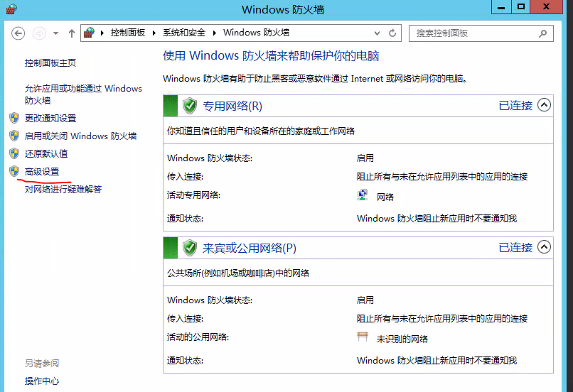The height and width of the screenshot is (392, 573).
Task: Click 活动的公用网络: label
Action: (198, 337)
